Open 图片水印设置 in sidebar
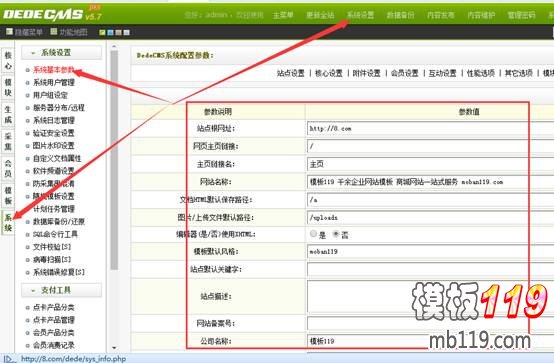Image resolution: width=554 pixels, height=363 pixels. [54, 146]
